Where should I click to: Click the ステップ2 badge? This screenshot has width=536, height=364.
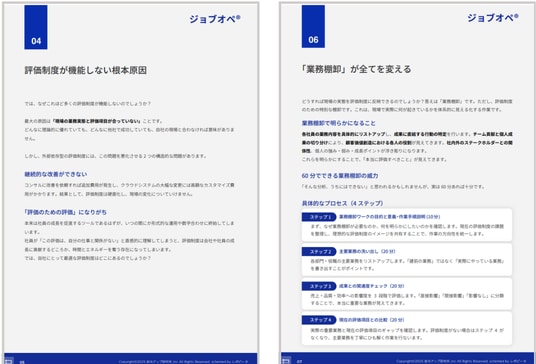(319, 252)
